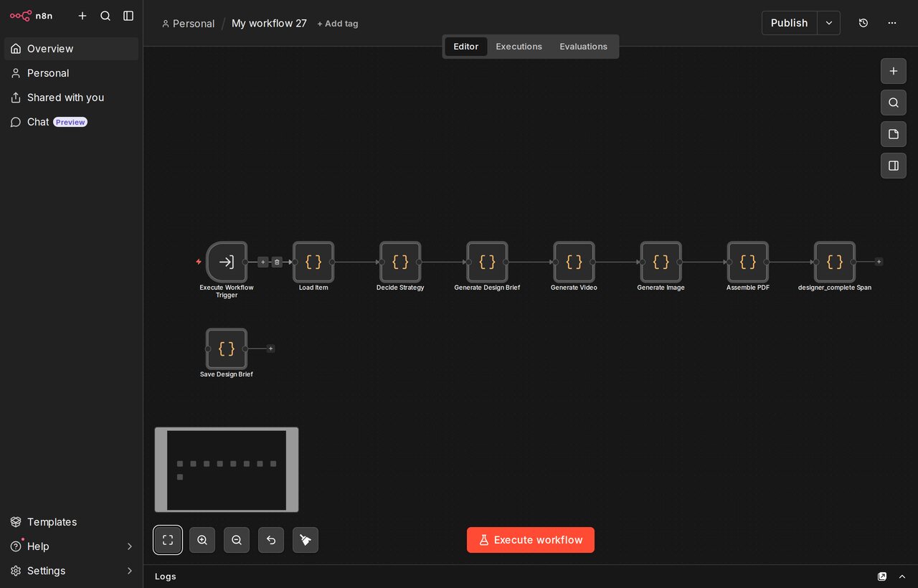Reset the canvas zoom
The width and height of the screenshot is (918, 588).
271,540
